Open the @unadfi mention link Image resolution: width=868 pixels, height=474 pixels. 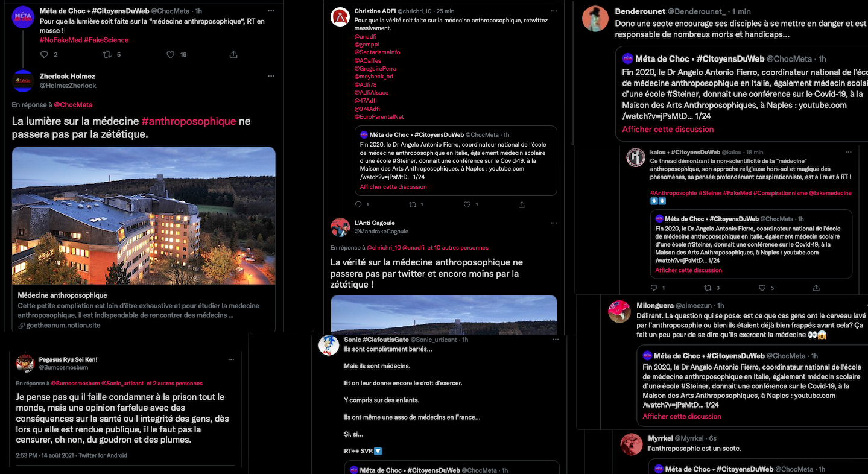[366, 36]
